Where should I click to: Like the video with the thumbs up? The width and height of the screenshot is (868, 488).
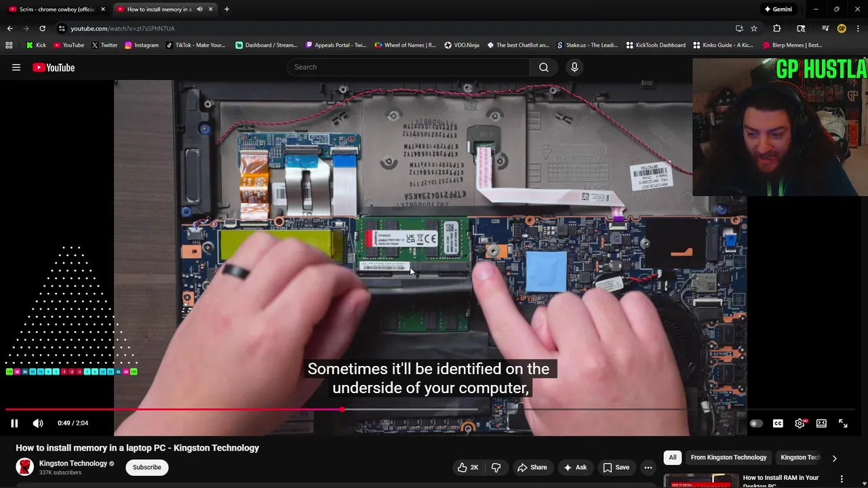pyautogui.click(x=467, y=467)
